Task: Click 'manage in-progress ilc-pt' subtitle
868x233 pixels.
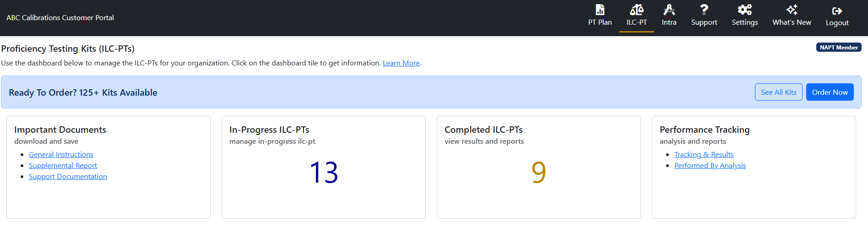Action: [x=272, y=141]
